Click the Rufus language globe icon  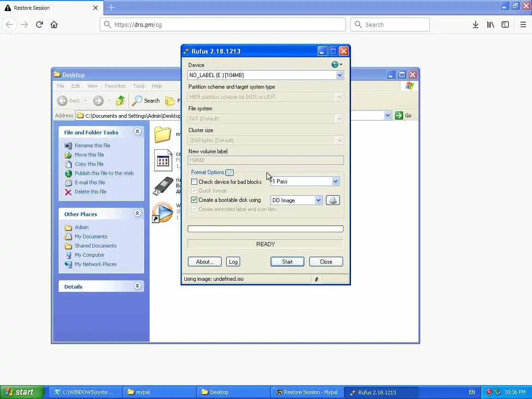point(335,64)
